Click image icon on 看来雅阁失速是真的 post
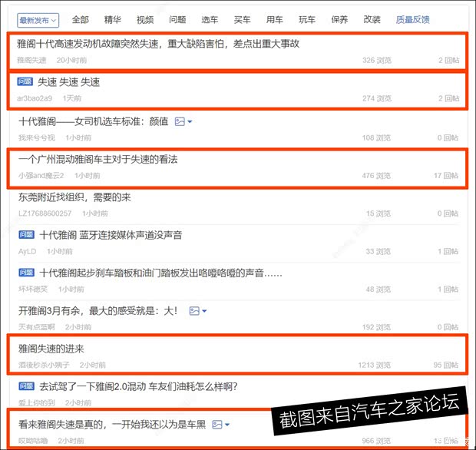This screenshot has width=476, height=450. coord(217,424)
